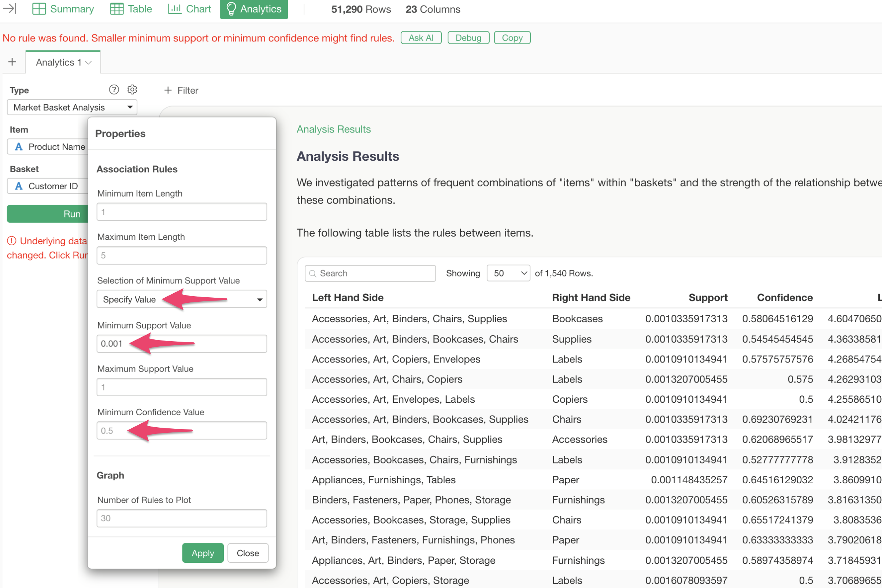
Task: Click the search magnifier in results table
Action: (x=312, y=273)
